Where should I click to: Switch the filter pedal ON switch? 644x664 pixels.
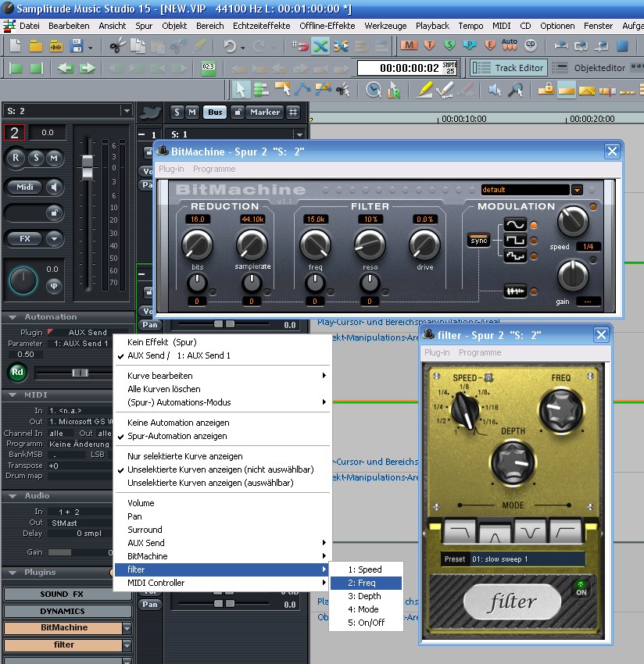(581, 589)
